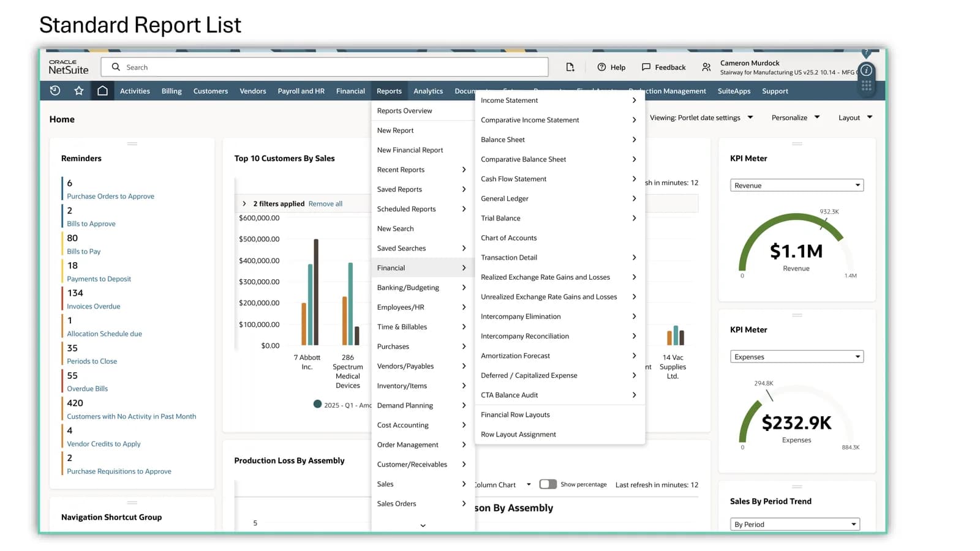This screenshot has height=551, width=980.
Task: Open the Sales Orders submenu
Action: point(423,503)
